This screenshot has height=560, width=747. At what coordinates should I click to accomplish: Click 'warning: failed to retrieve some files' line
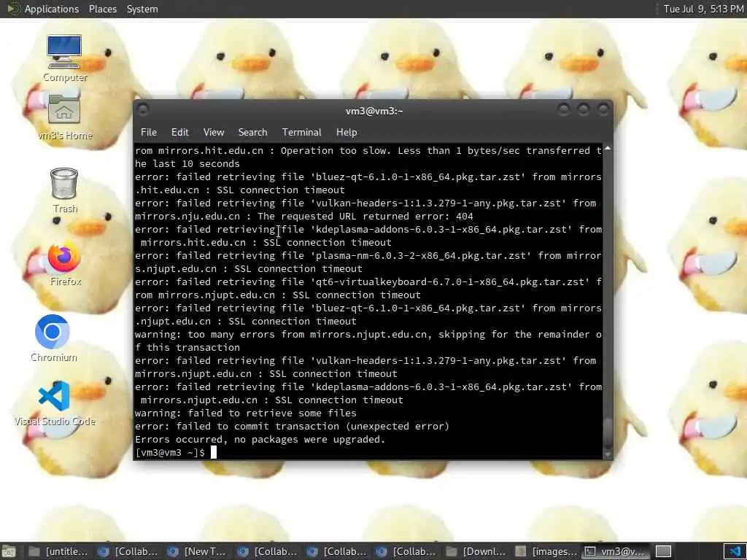click(245, 413)
